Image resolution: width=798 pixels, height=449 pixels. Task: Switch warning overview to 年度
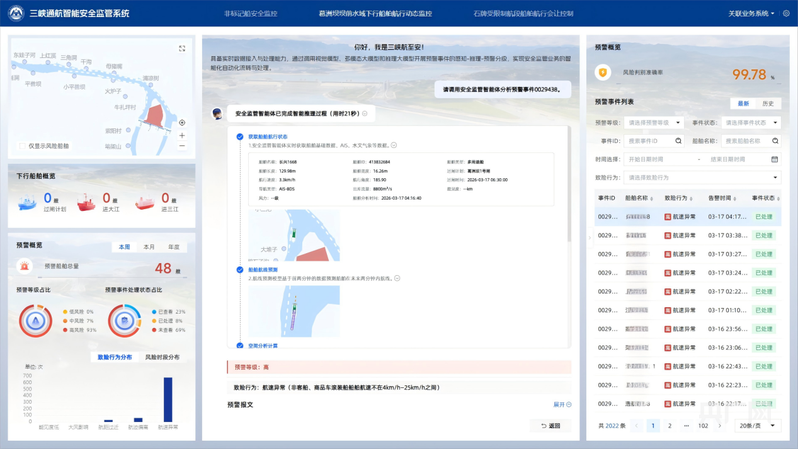174,247
